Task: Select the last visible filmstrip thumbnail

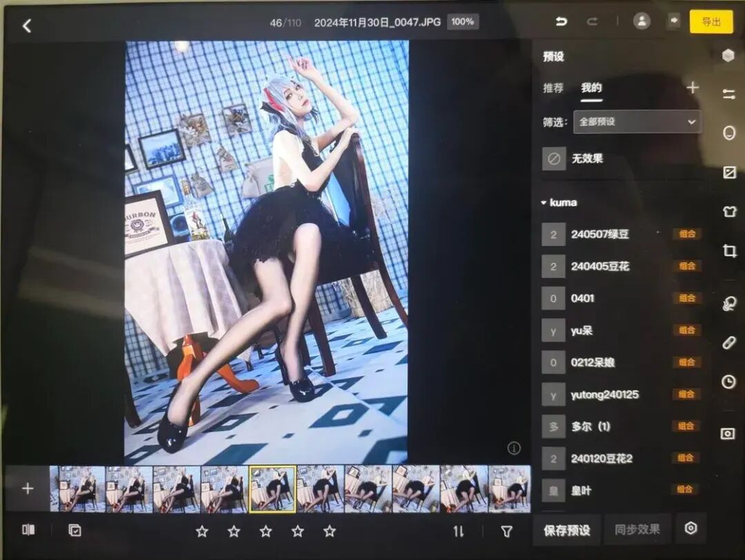Action: click(x=509, y=489)
